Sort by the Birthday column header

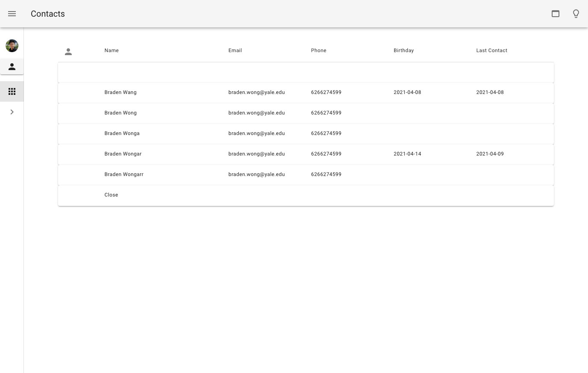tap(404, 50)
